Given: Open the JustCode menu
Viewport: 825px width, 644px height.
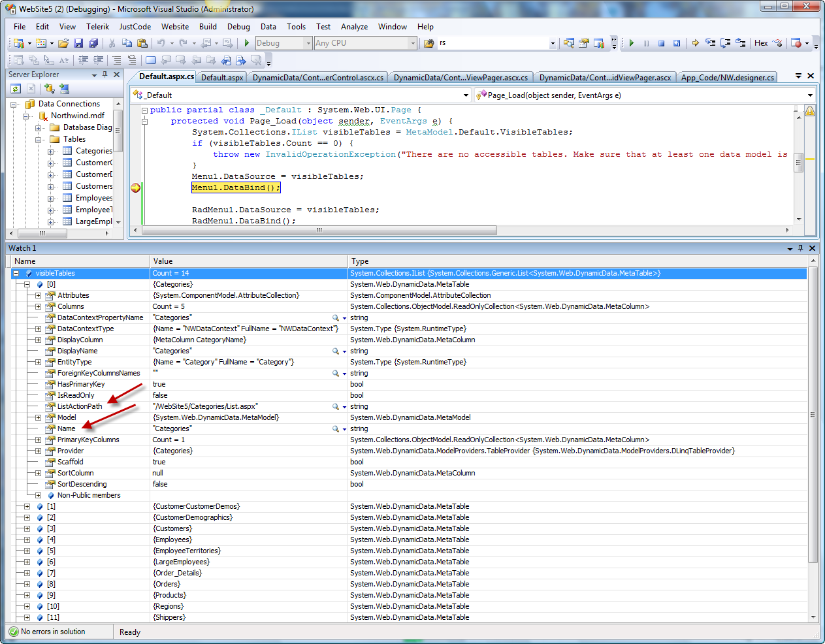Looking at the screenshot, I should click(x=135, y=27).
